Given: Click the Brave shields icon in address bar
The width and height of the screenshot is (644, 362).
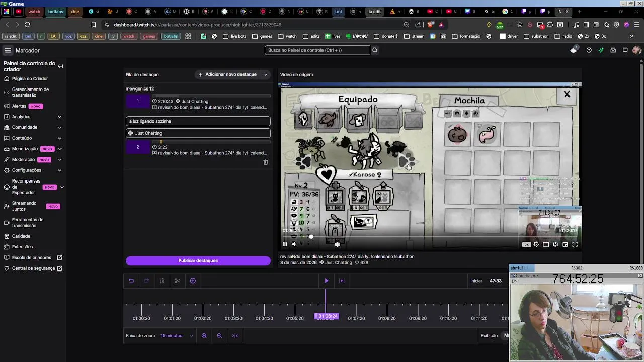Looking at the screenshot, I should (x=431, y=25).
